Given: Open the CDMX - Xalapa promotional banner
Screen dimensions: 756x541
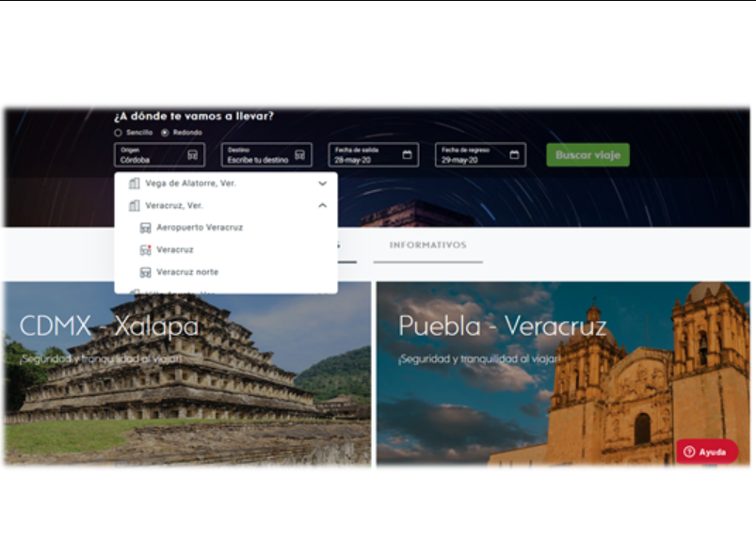Looking at the screenshot, I should point(187,374).
